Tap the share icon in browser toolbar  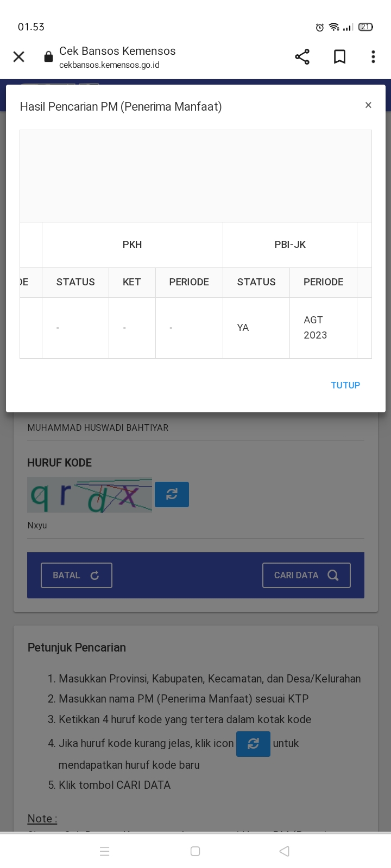[302, 57]
